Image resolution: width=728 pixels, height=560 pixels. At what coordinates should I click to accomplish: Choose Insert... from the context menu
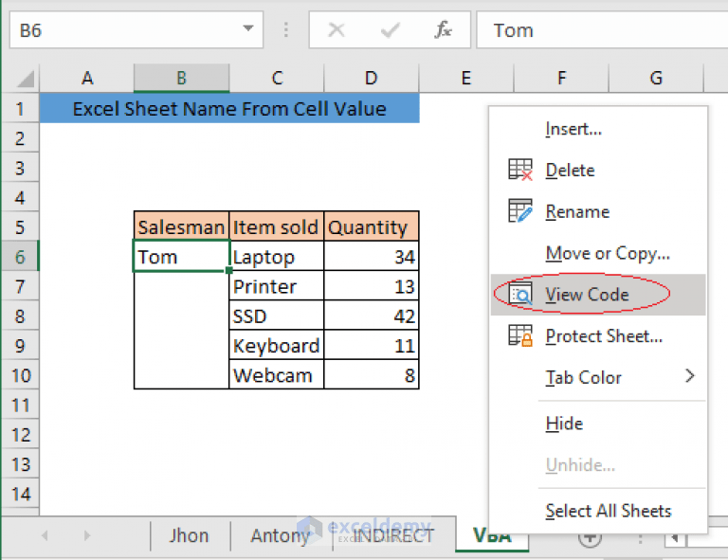(573, 129)
